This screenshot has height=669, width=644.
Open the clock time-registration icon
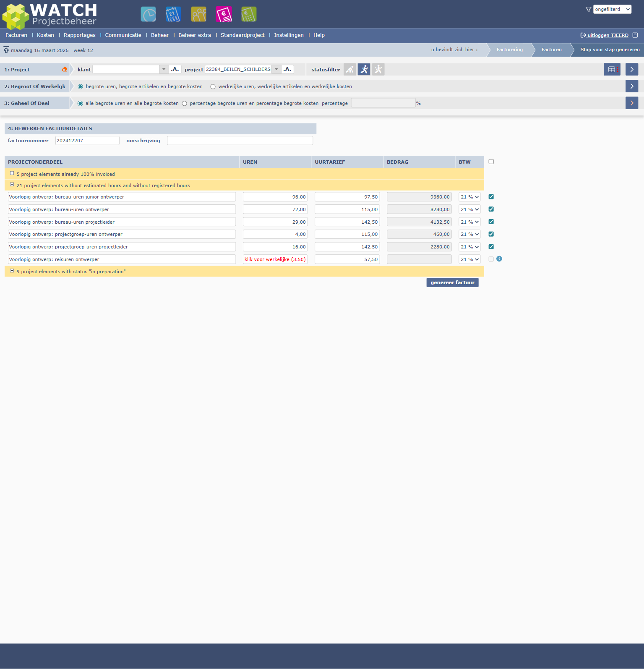(148, 14)
